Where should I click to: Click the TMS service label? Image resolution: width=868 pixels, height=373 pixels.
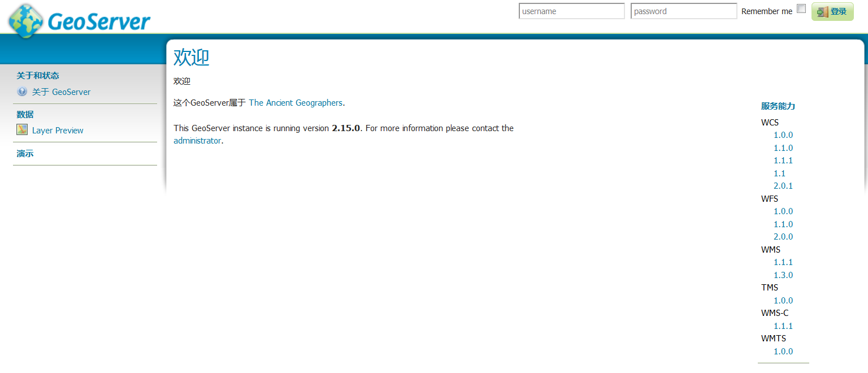click(x=770, y=288)
